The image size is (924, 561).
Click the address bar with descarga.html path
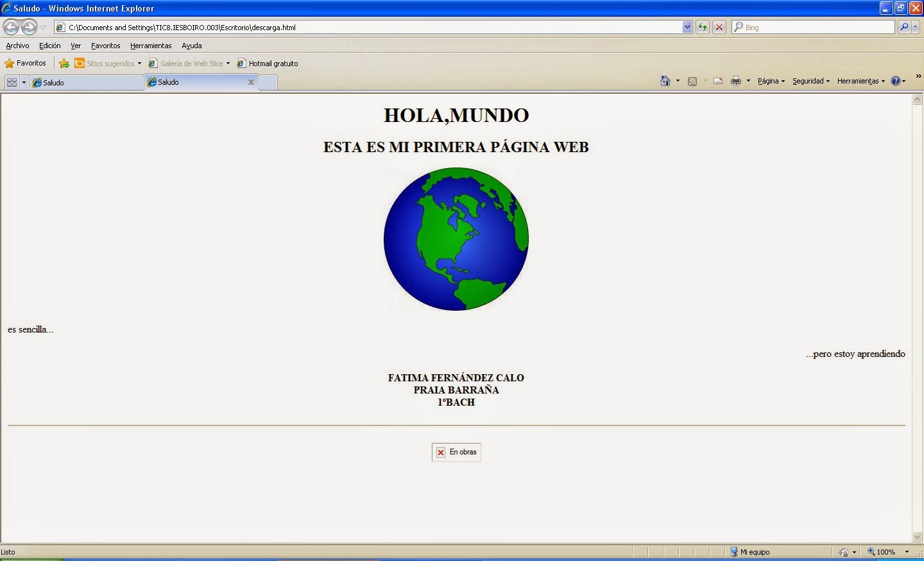(x=368, y=28)
